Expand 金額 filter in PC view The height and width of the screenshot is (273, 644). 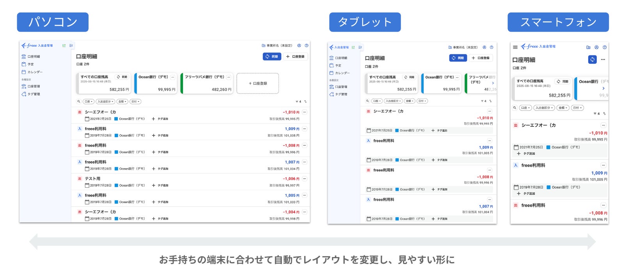122,102
